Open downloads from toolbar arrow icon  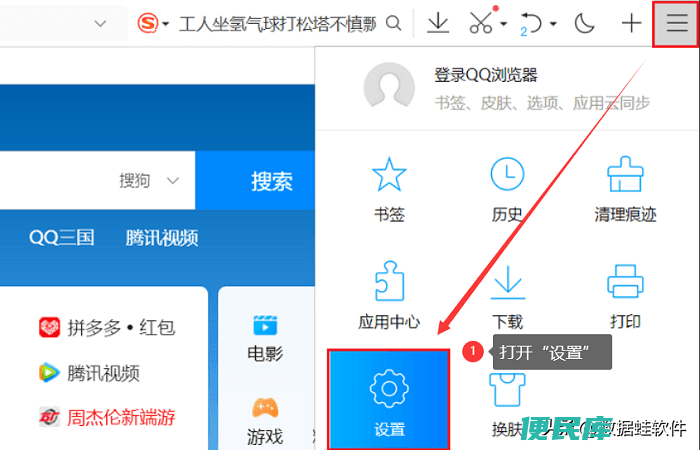point(438,23)
